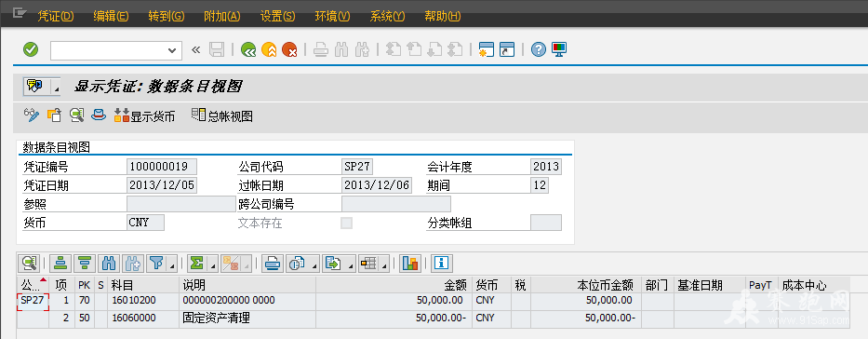The width and height of the screenshot is (868, 339).
Task: Click the Display/Change glasses-pencil icon
Action: click(x=32, y=115)
